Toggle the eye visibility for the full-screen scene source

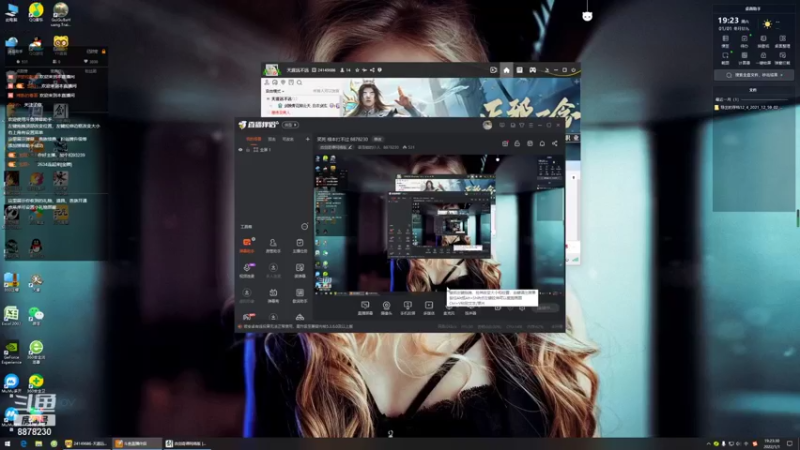coord(240,149)
